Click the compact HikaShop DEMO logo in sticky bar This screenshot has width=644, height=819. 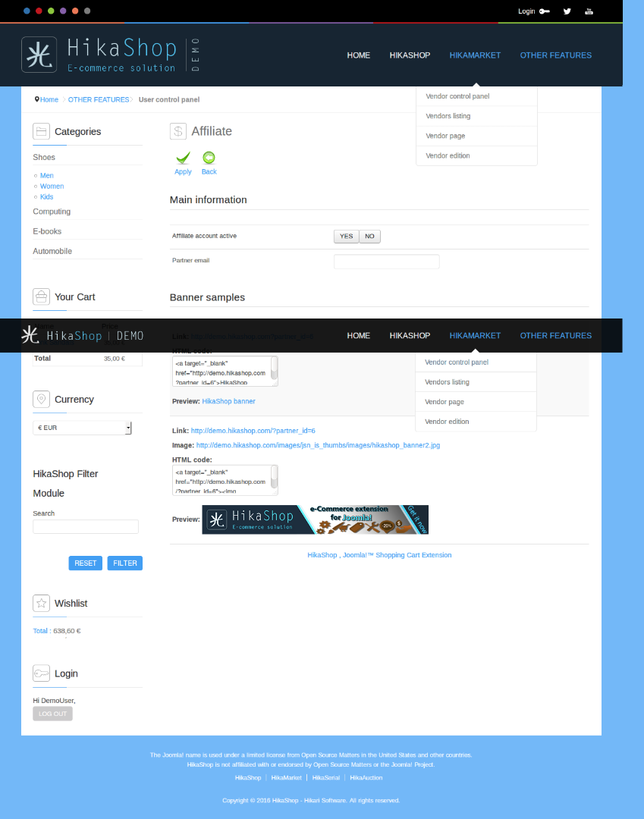pos(83,335)
